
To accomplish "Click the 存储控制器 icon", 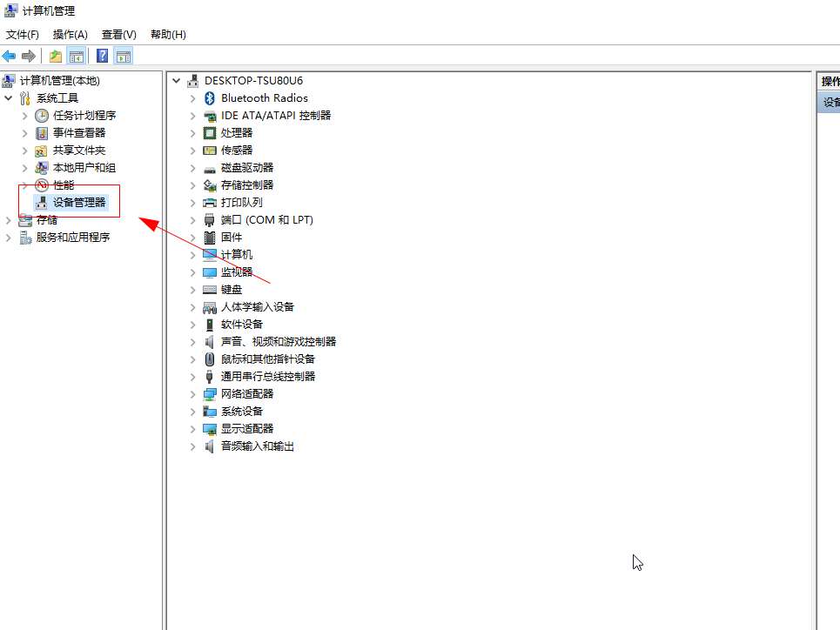I will 210,185.
